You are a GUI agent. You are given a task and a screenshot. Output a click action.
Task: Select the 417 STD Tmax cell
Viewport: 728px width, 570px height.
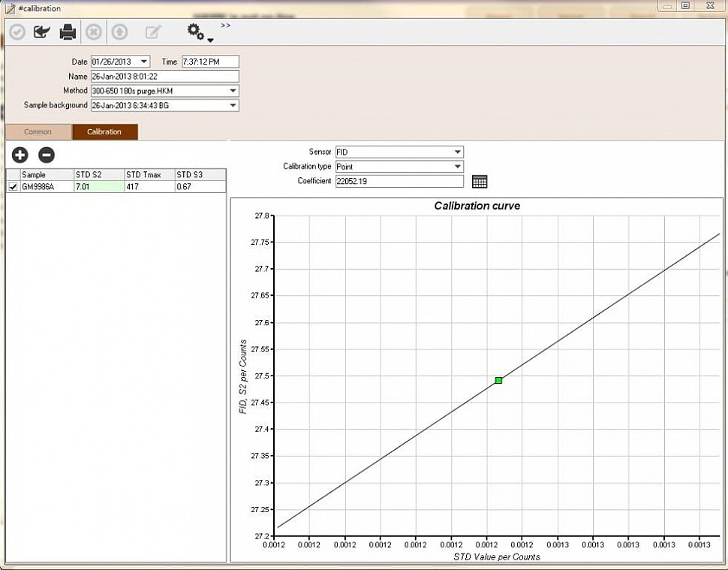150,187
